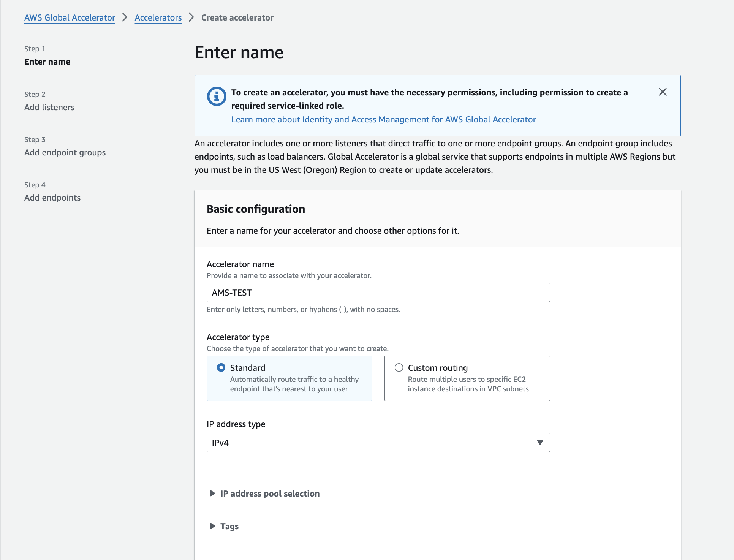Expand IP address pool selection section

[x=265, y=494]
